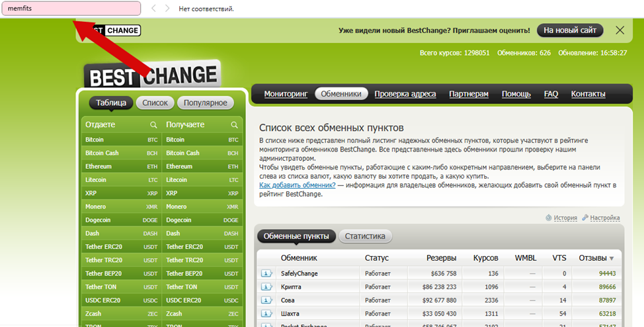Follow the Как добавить обменник? link
Image resolution: width=644 pixels, height=327 pixels.
pos(298,185)
